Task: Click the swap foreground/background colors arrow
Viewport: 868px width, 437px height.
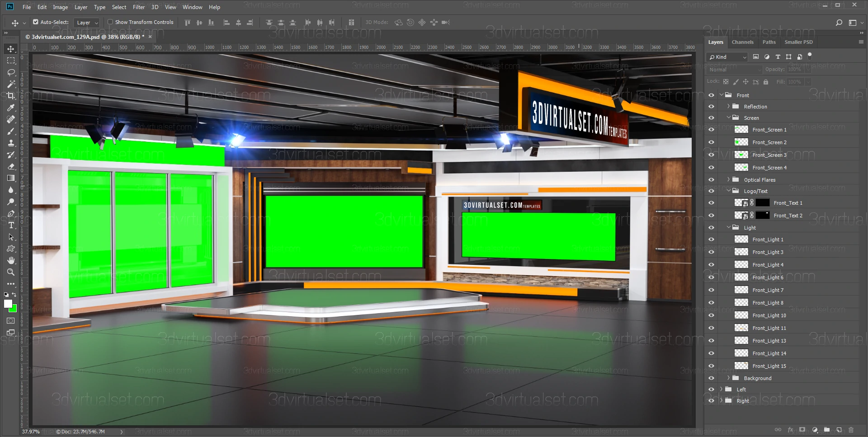Action: click(x=14, y=295)
